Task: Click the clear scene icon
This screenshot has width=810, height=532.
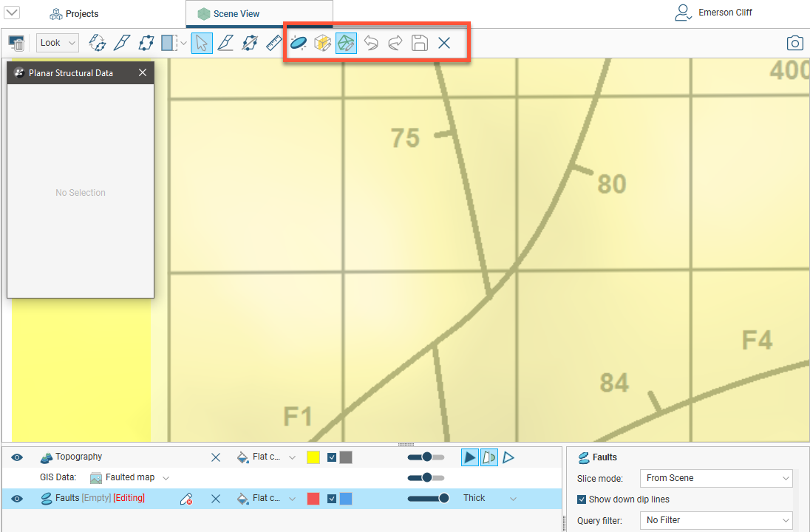Action: 16,43
